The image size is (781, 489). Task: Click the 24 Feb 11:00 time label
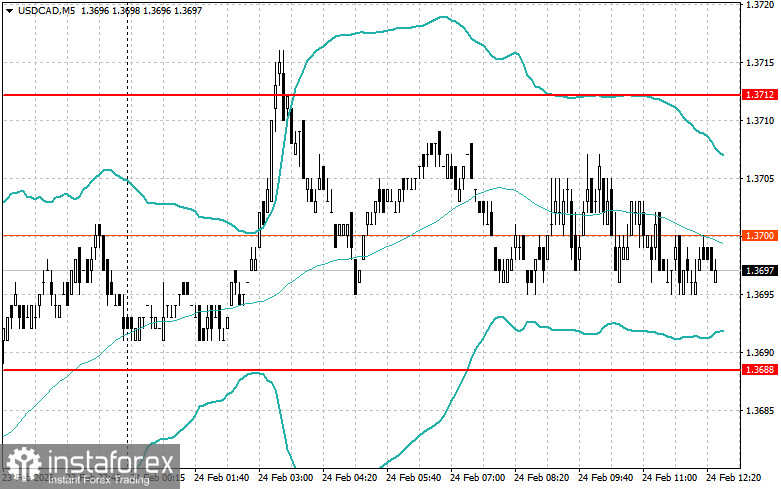pyautogui.click(x=669, y=478)
